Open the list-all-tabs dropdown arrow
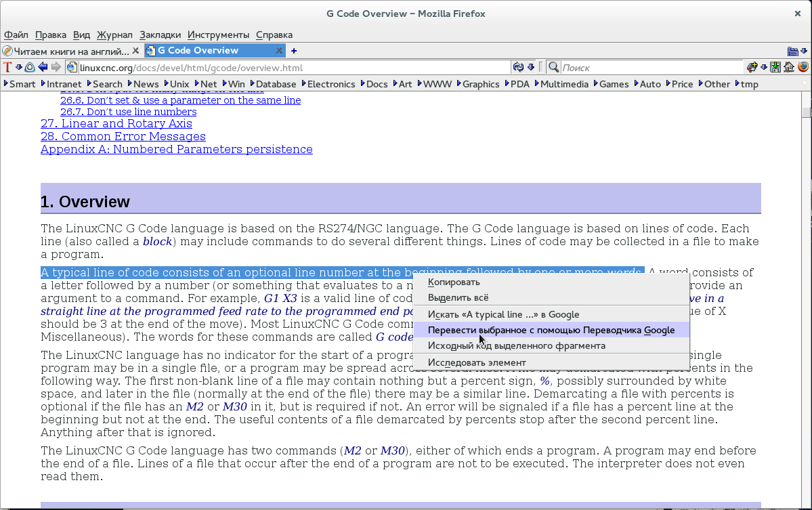Screen dimensions: 812x510 point(804,51)
